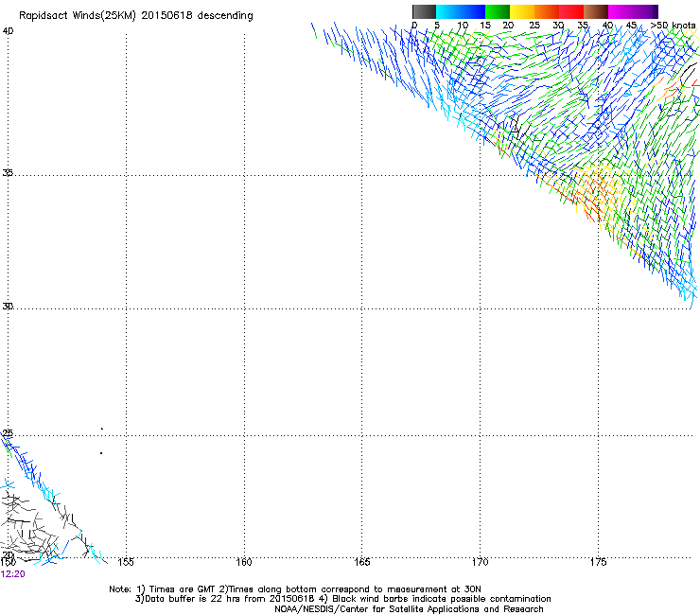Image resolution: width=700 pixels, height=615 pixels.
Task: Click the yellow 20-25 knots legend segment
Action: coord(522,11)
